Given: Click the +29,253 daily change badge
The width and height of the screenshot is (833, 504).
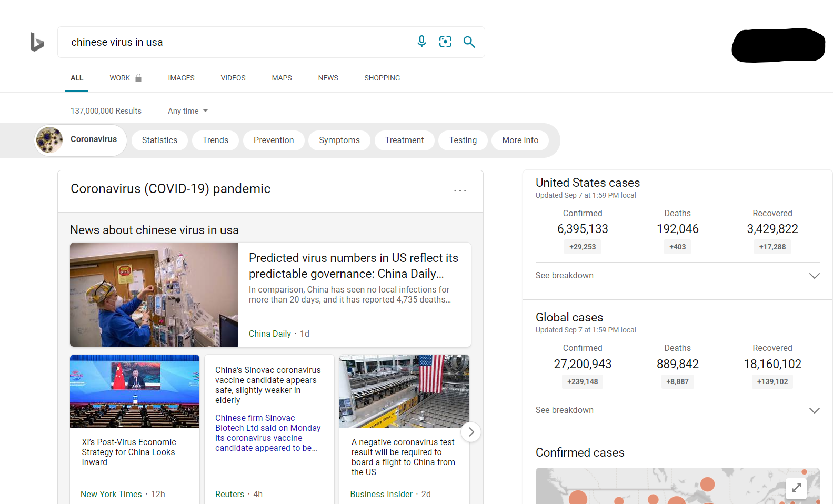Looking at the screenshot, I should click(583, 247).
